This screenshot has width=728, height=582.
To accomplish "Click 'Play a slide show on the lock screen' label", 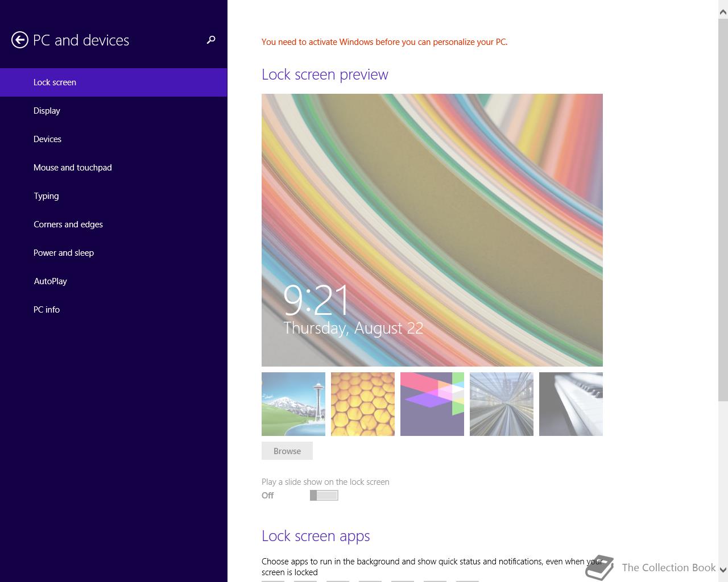I will pyautogui.click(x=325, y=482).
